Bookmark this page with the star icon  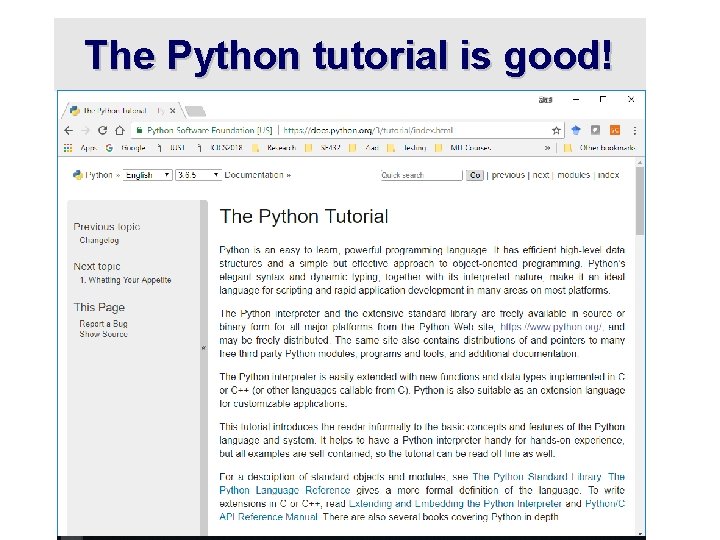[x=556, y=130]
